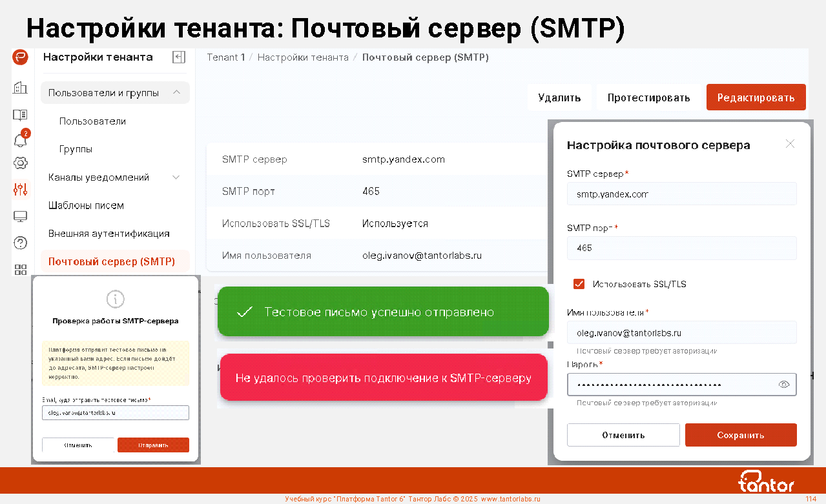
Task: Open the buildings (tenants) sidebar icon
Action: point(20,88)
